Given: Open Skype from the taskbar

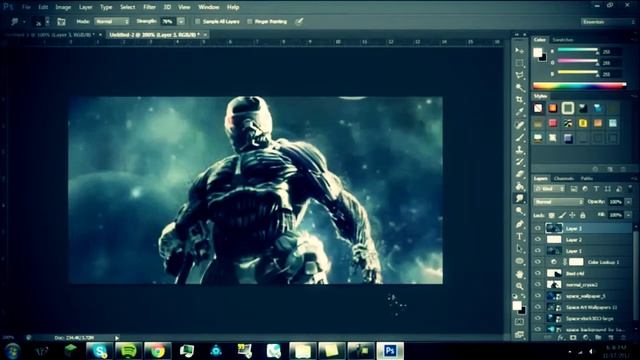Looking at the screenshot, I should (100, 351).
